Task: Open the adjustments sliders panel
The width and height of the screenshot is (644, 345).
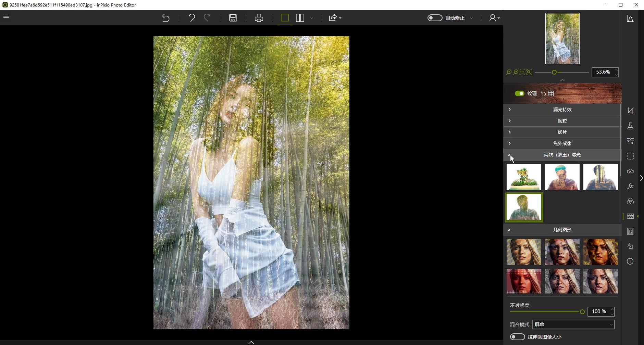Action: [630, 141]
